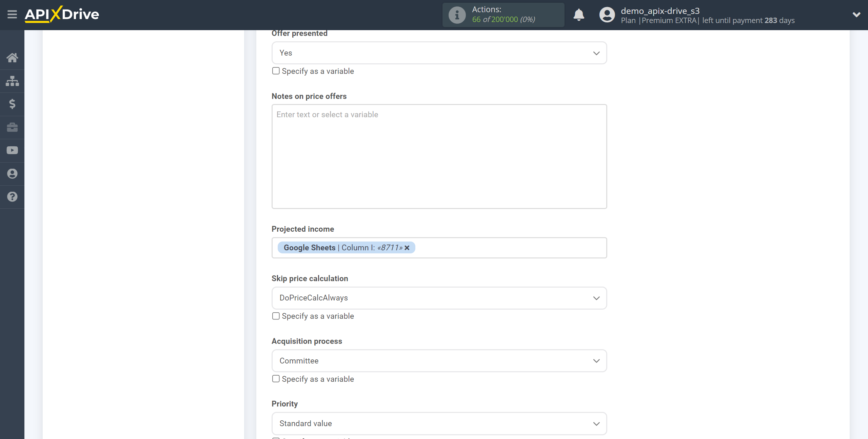The image size is (868, 439).
Task: Open the Offer presented dropdown
Action: [439, 53]
